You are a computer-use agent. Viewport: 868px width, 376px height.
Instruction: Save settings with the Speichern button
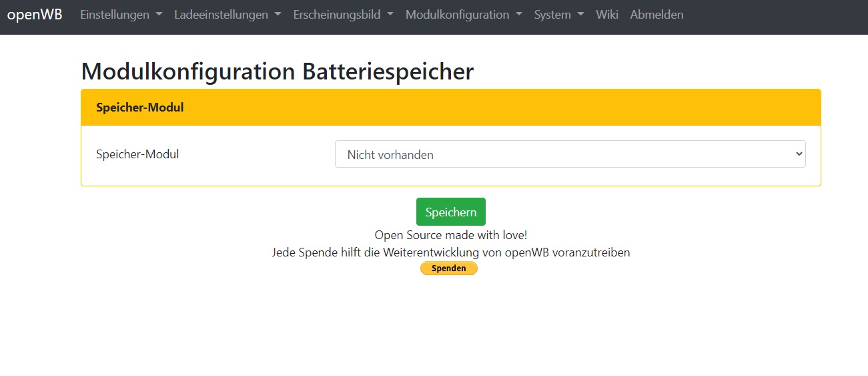pyautogui.click(x=451, y=212)
